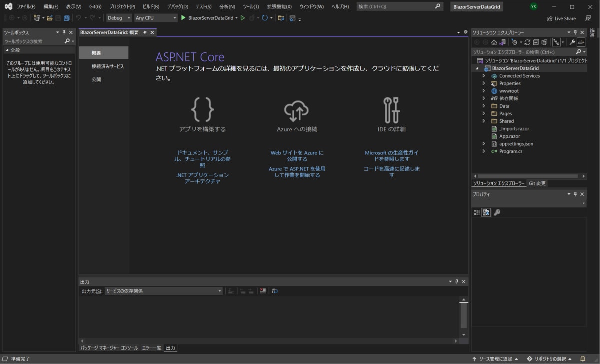Open the output source dropdown

pyautogui.click(x=164, y=291)
